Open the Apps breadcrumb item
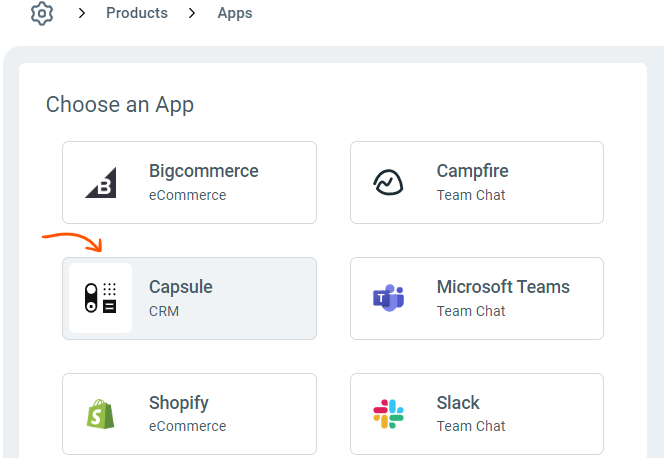This screenshot has height=460, width=665. click(235, 14)
